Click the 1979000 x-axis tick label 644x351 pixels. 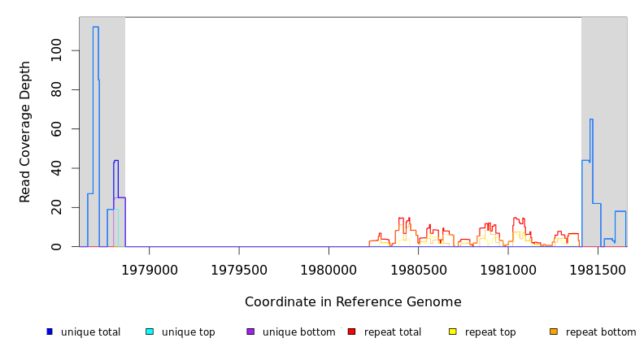149,269
